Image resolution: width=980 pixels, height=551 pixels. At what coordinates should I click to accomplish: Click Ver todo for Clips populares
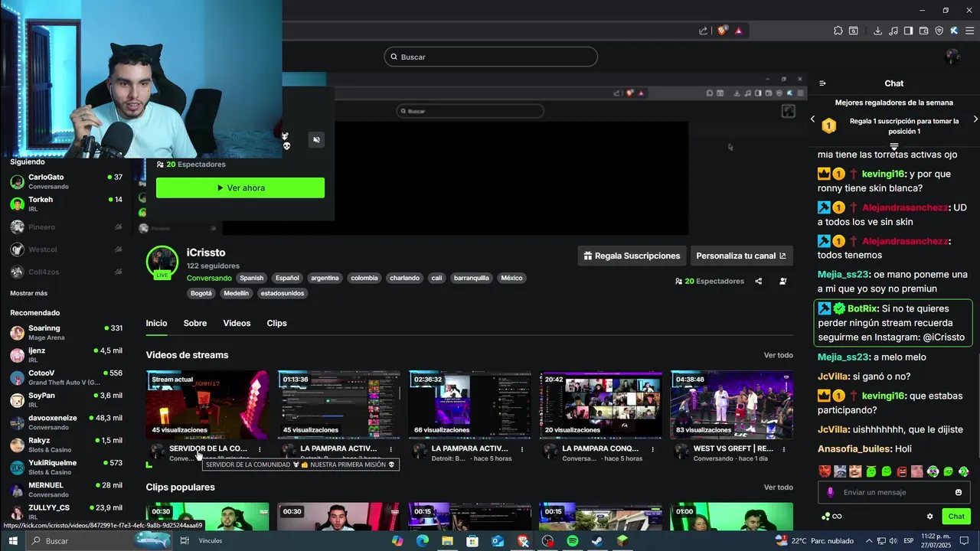point(779,487)
